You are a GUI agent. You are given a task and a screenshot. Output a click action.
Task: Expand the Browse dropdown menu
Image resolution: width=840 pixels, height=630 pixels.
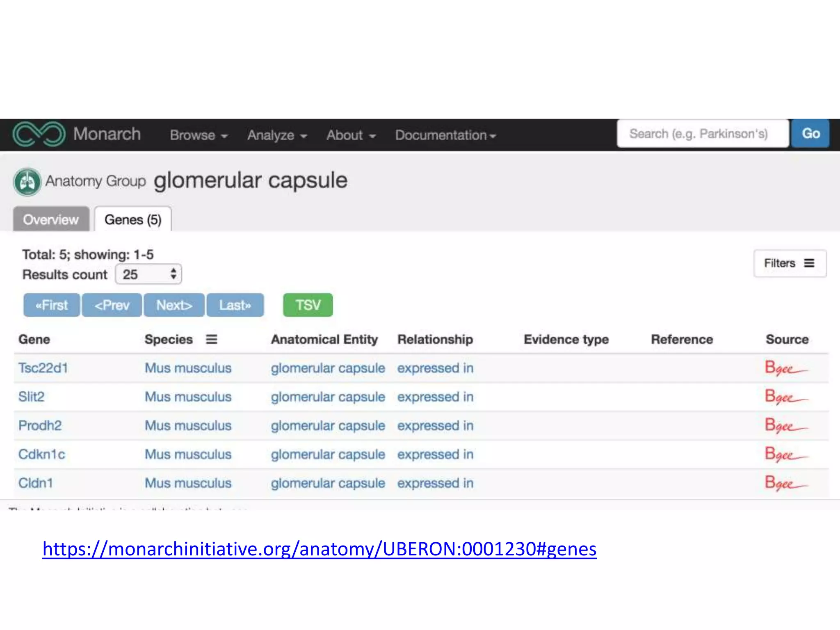click(x=199, y=135)
